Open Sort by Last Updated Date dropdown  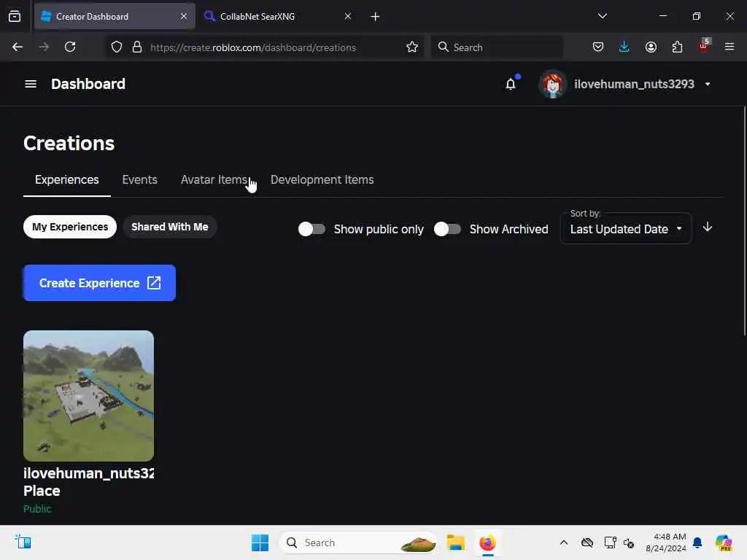(626, 228)
